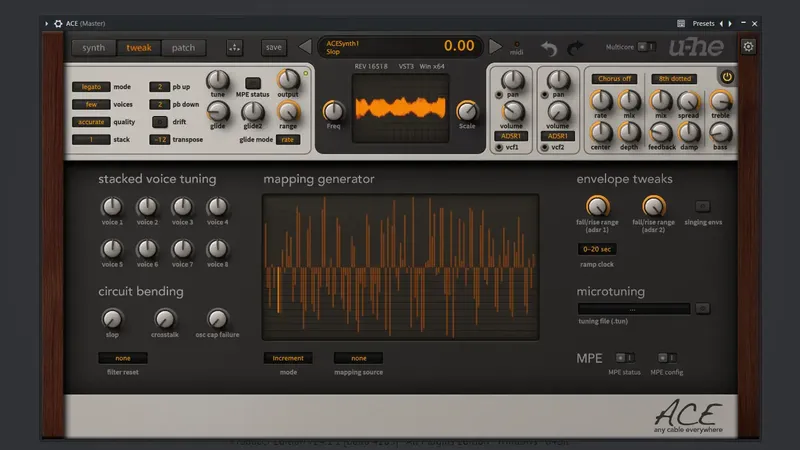Image resolution: width=800 pixels, height=450 pixels.
Task: Go to next preset with right triangle
Action: click(495, 47)
